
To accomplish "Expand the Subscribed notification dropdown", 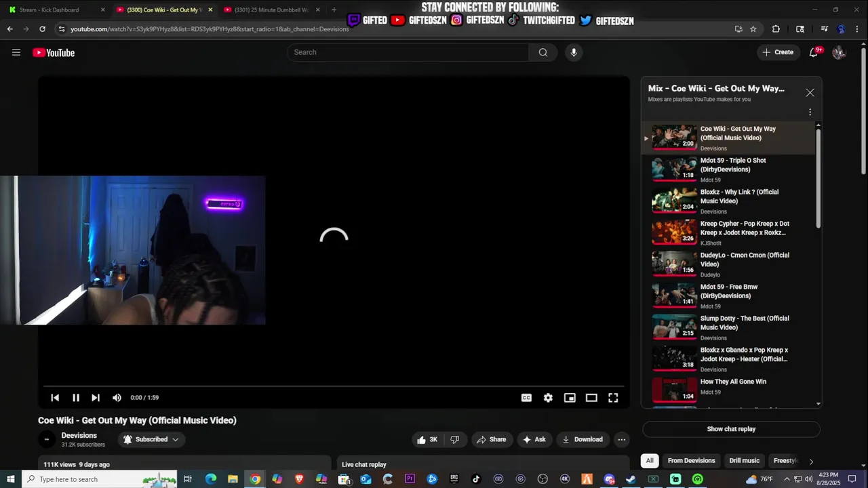I will [x=152, y=439].
